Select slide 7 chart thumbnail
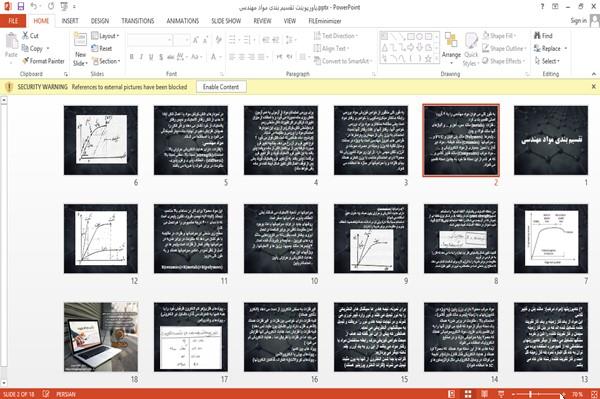 tap(551, 238)
